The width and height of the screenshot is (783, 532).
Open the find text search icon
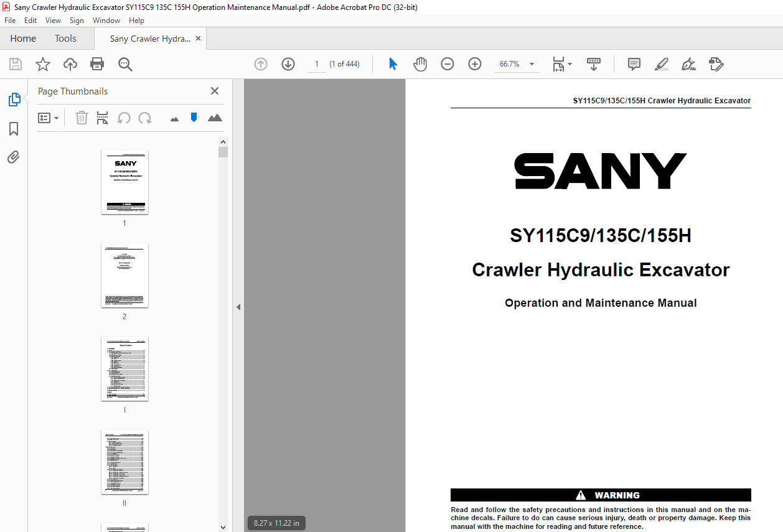coord(125,64)
